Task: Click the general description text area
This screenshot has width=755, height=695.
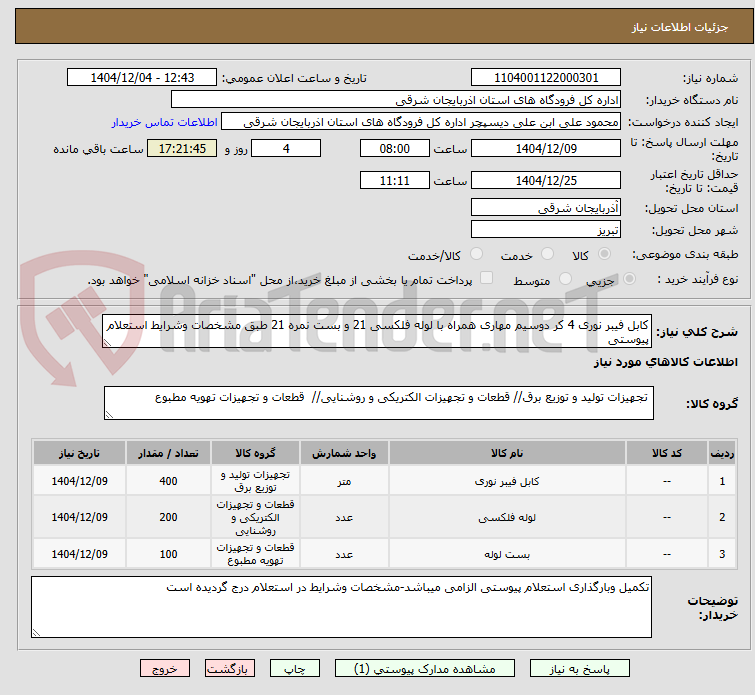Action: click(x=377, y=331)
